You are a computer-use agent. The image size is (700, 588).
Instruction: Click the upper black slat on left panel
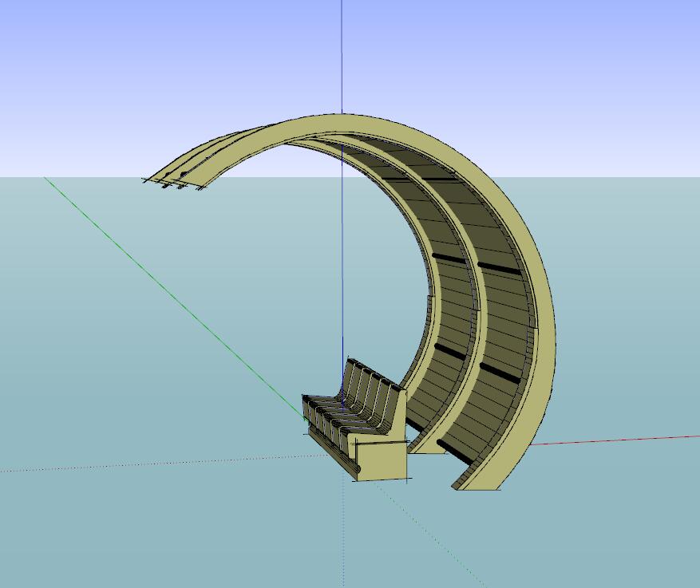[449, 259]
